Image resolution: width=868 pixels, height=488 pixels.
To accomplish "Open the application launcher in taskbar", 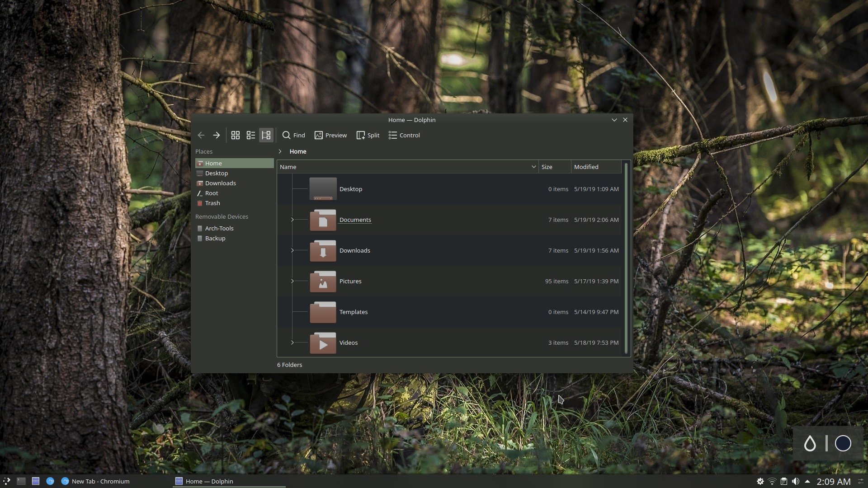I will click(x=7, y=481).
